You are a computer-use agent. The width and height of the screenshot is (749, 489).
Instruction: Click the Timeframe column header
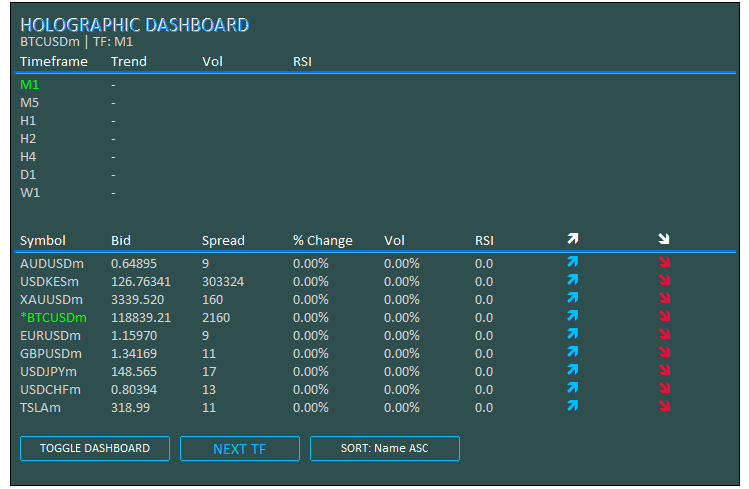point(54,62)
